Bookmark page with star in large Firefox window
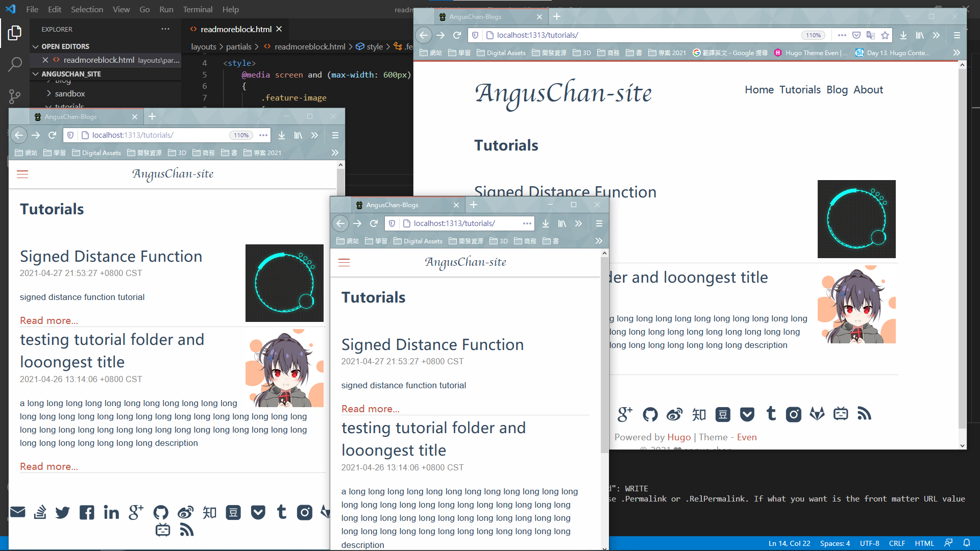980x551 pixels. (885, 35)
